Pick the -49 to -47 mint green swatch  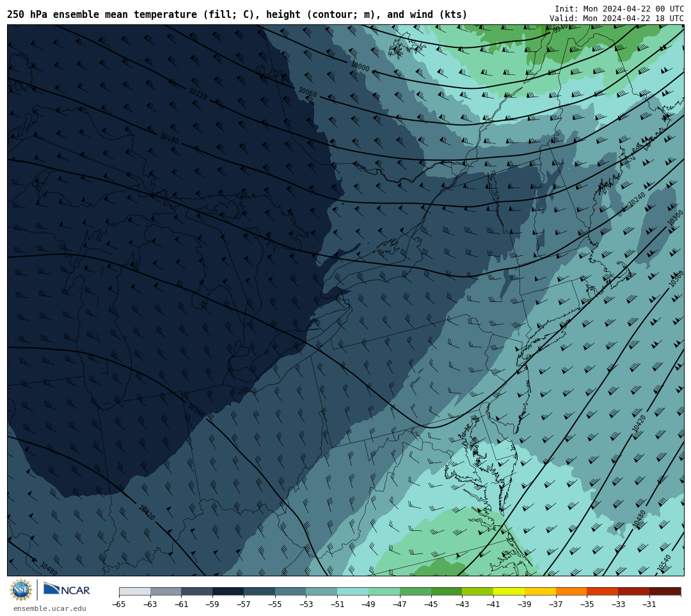[385, 591]
